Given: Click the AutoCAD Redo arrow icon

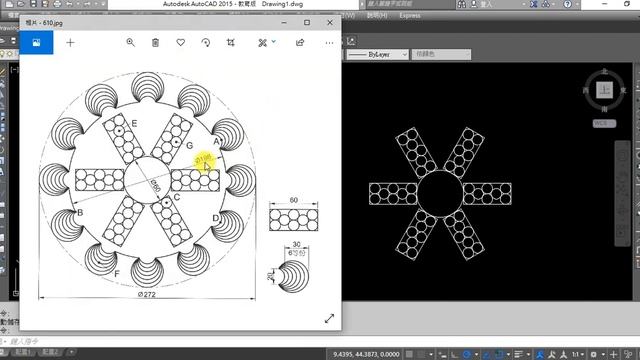Looking at the screenshot, I should point(87,4).
